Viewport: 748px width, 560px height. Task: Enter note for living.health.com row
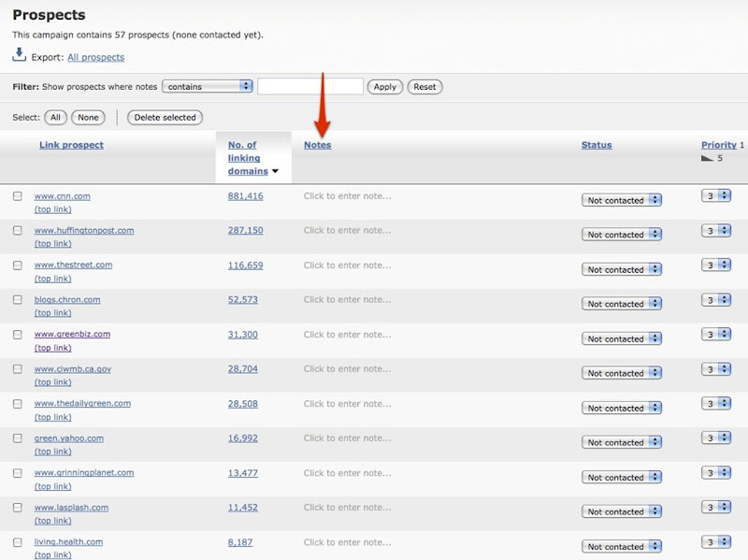[347, 542]
